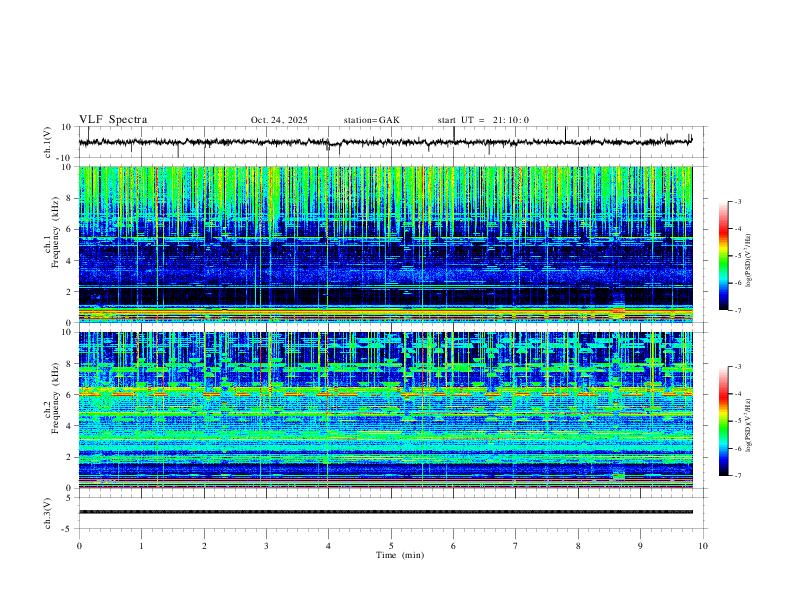Click the 'station=GAK' label
This screenshot has height=612, width=792.
pos(371,120)
